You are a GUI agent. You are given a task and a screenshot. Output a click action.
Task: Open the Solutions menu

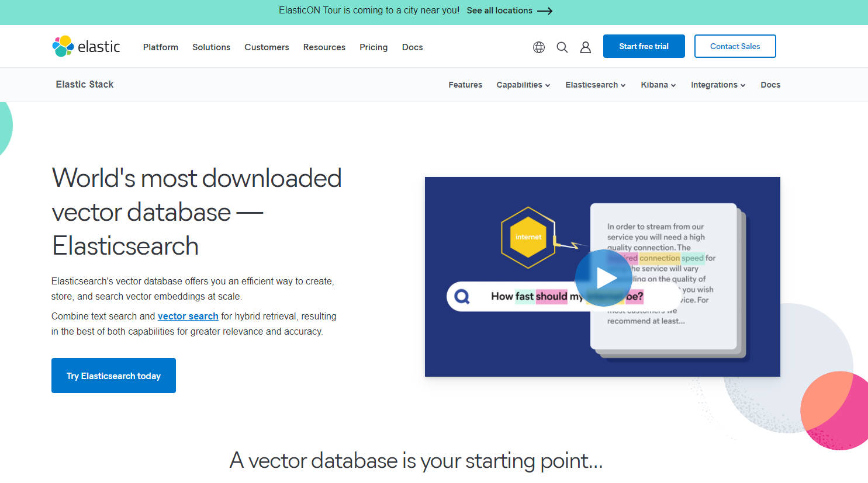tap(211, 47)
